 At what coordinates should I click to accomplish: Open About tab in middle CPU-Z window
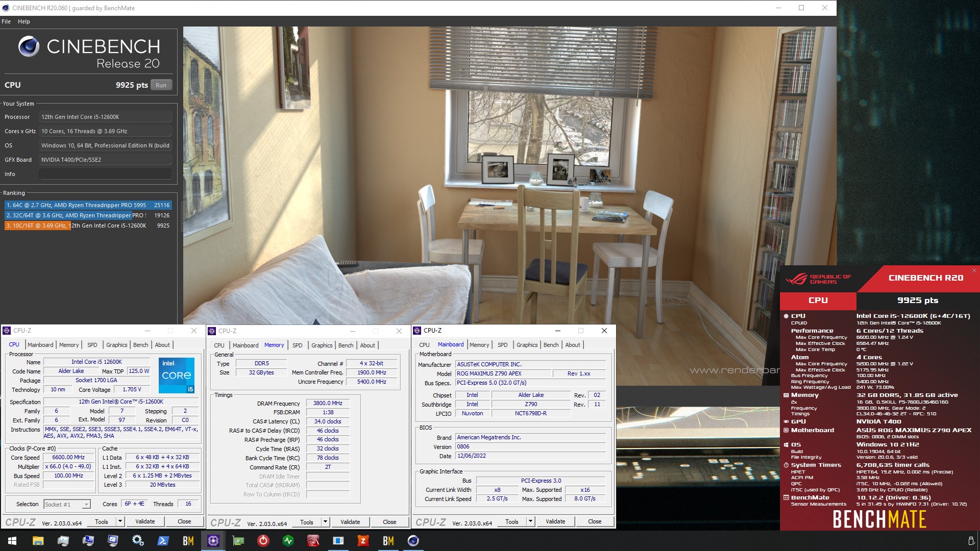click(x=367, y=345)
